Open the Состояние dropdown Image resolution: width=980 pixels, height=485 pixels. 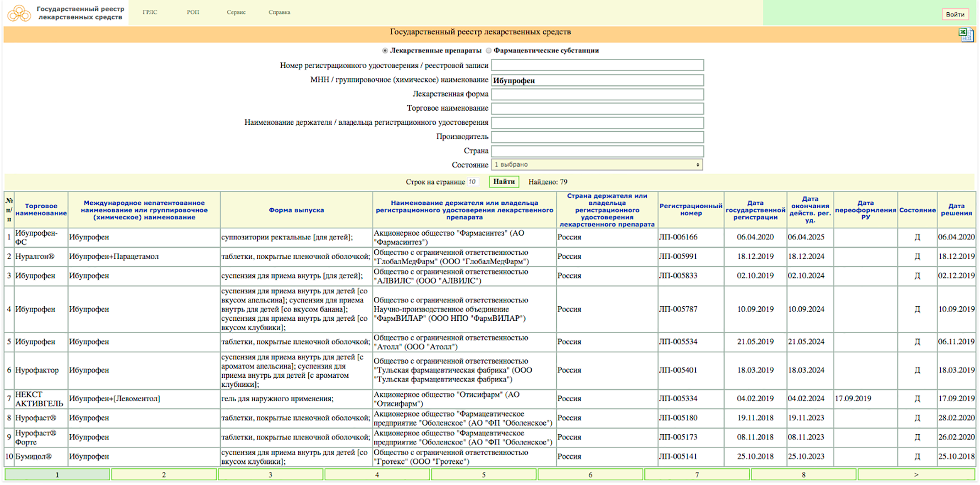[597, 165]
